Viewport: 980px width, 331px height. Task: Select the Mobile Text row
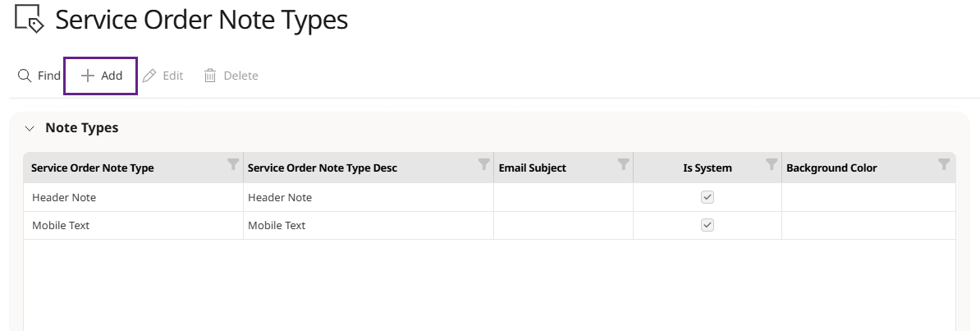click(x=489, y=225)
